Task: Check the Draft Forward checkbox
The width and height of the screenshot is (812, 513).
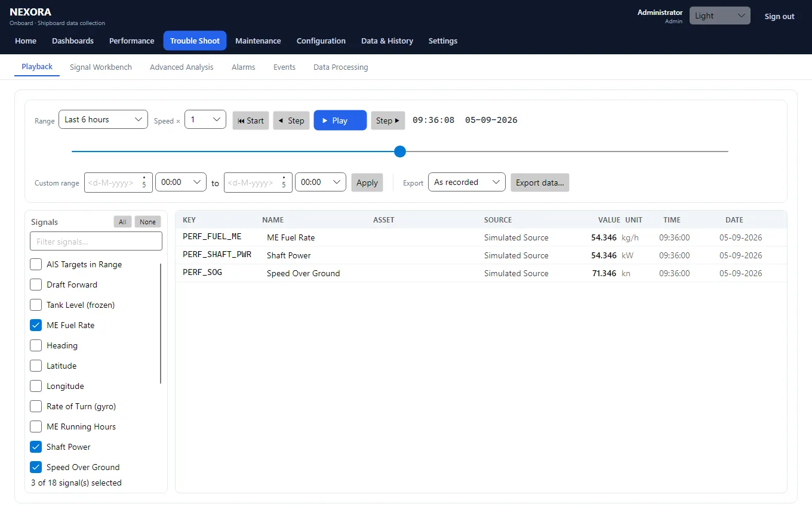Action: coord(36,285)
